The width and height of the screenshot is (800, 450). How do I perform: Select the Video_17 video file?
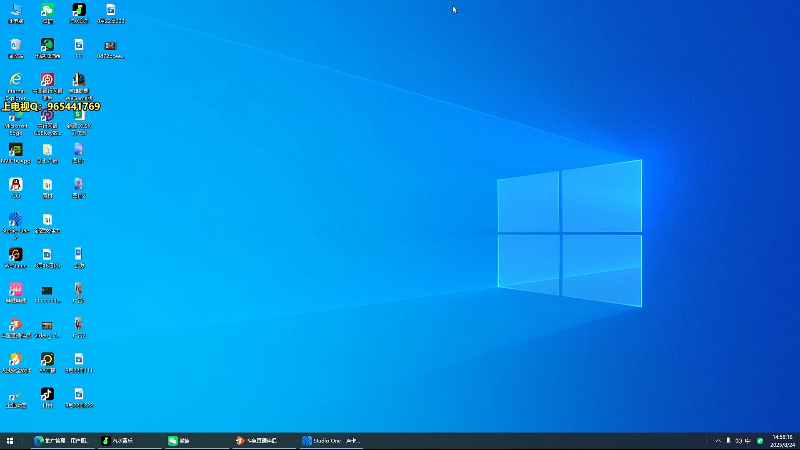[x=47, y=329]
